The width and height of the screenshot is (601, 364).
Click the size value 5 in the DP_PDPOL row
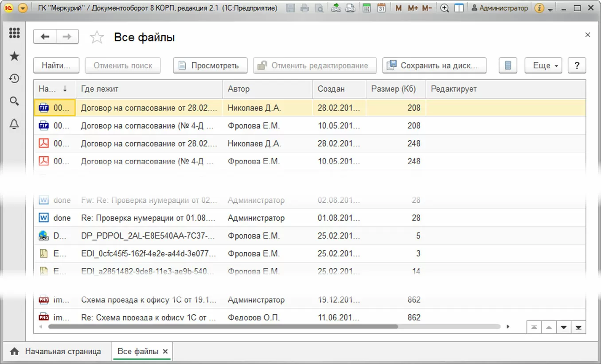point(418,236)
